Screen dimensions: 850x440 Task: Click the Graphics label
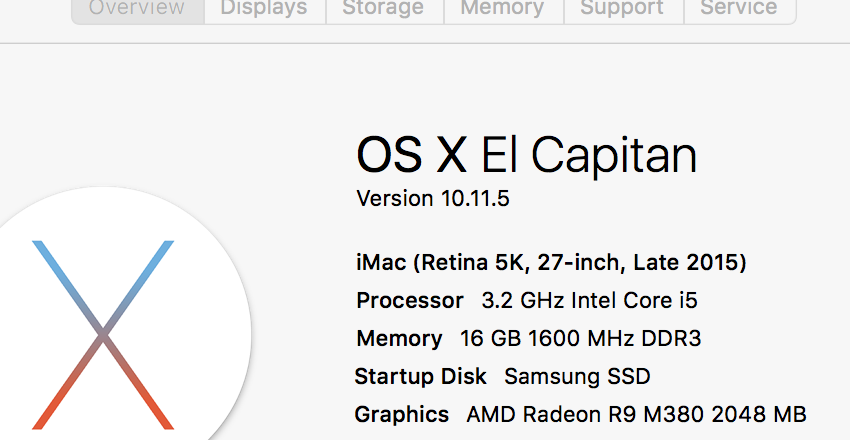[x=401, y=415]
